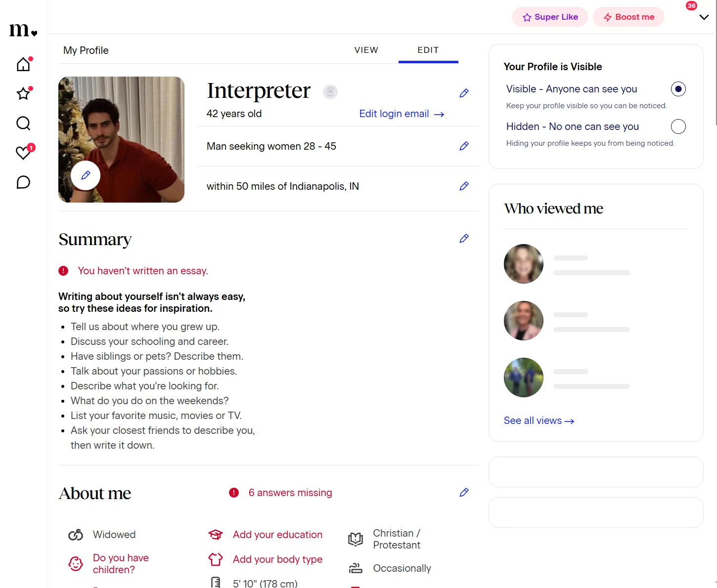Click the rings icon next to Widowed

76,535
